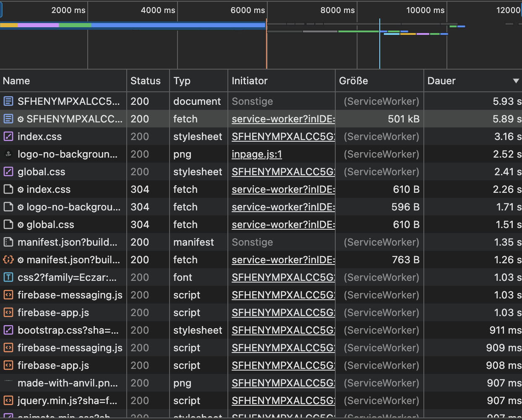
Task: Click the service worker gear icon beside the index.css fetch row
Action: tap(21, 189)
